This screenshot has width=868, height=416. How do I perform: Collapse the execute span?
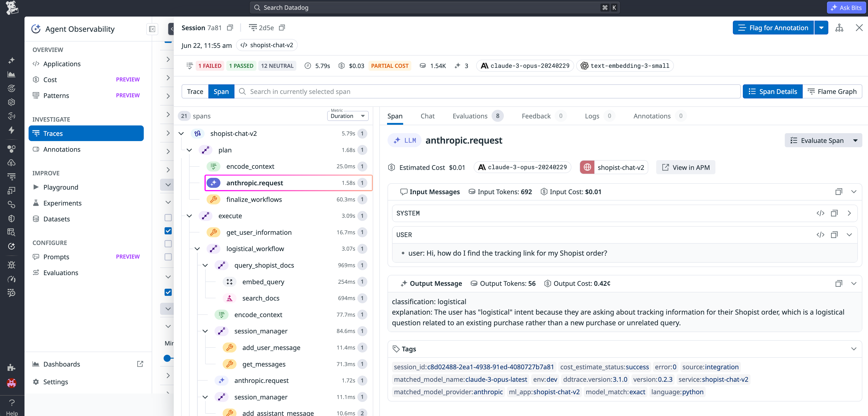coord(189,216)
